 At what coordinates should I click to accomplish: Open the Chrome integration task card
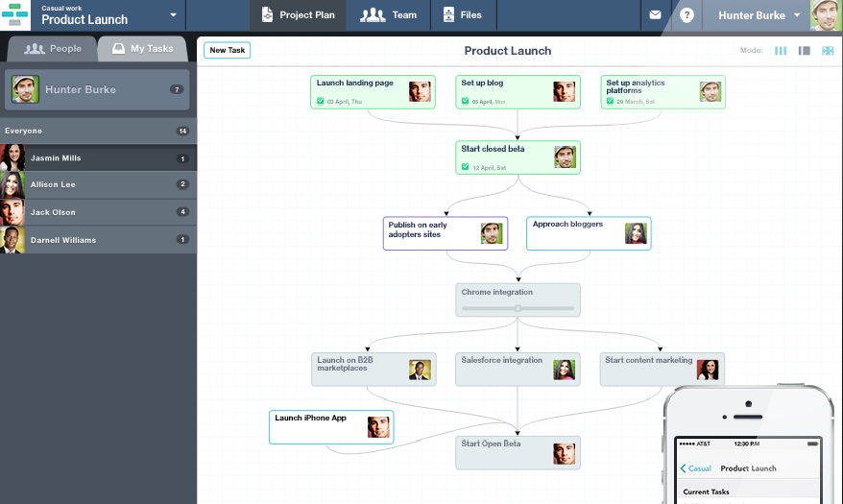[x=518, y=300]
